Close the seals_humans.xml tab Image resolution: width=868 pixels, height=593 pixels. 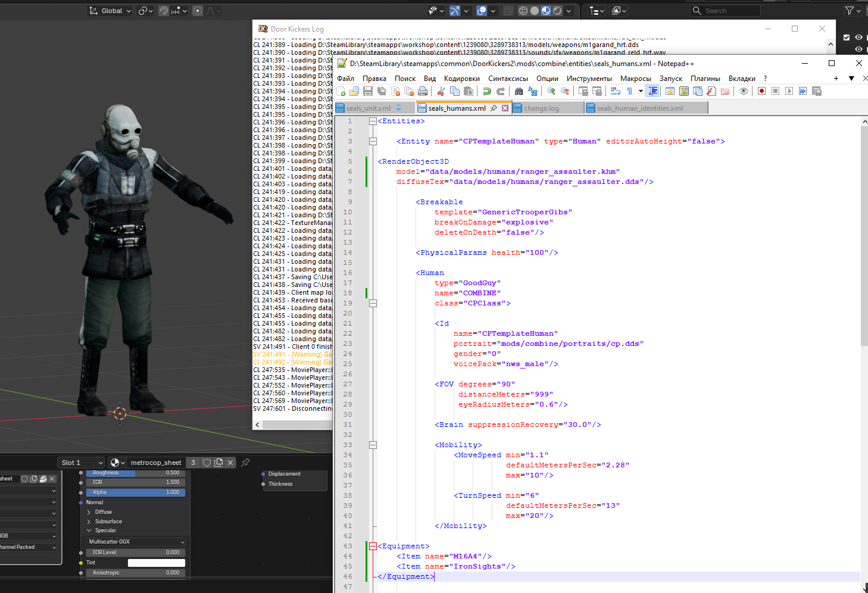(505, 108)
